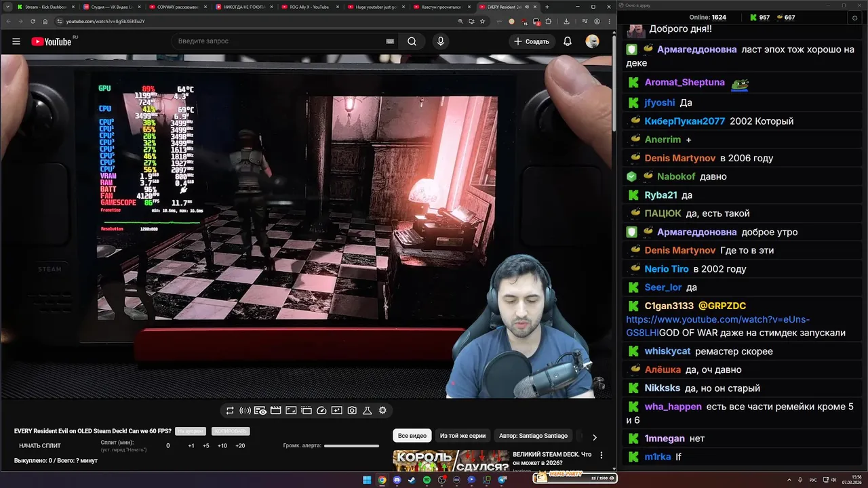
Task: Open the browser tab list dropdown arrow
Action: pyautogui.click(x=7, y=7)
